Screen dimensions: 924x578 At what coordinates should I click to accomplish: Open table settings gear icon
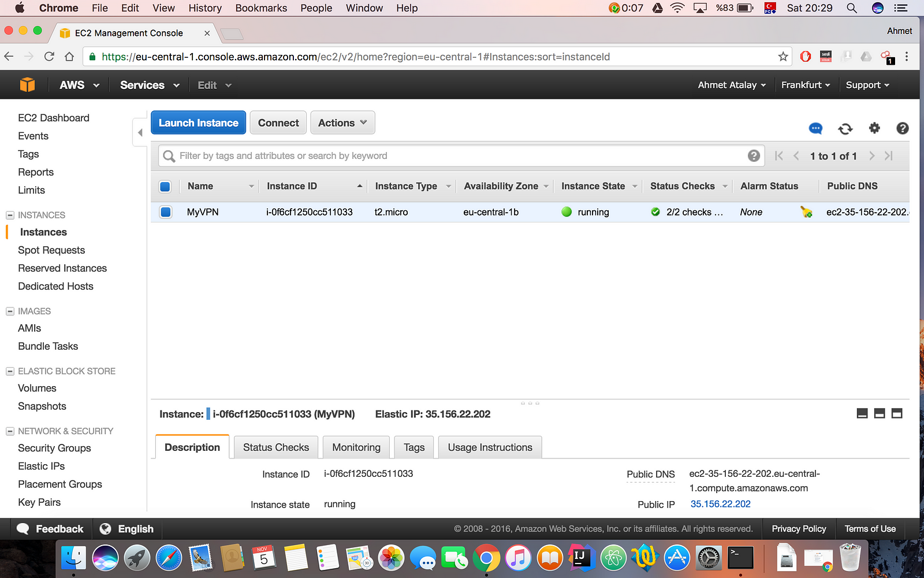[874, 128]
